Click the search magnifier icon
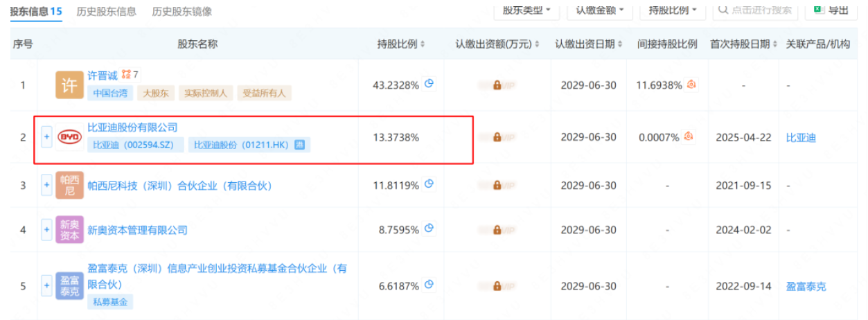 point(723,10)
